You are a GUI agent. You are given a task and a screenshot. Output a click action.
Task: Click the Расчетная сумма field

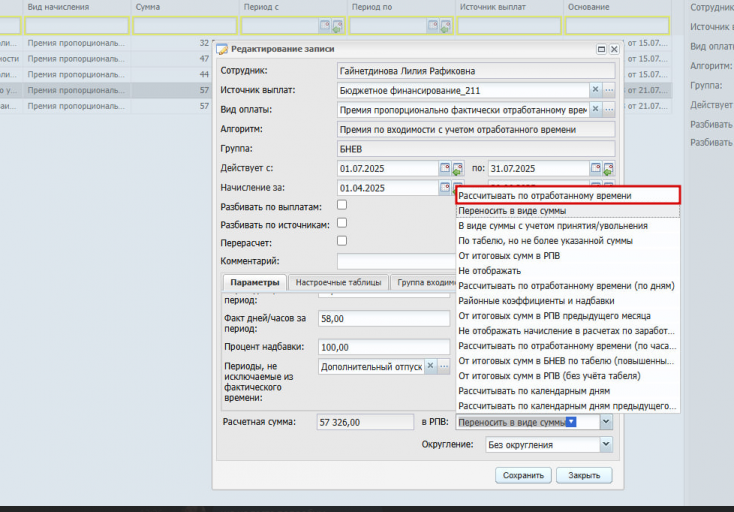point(365,422)
